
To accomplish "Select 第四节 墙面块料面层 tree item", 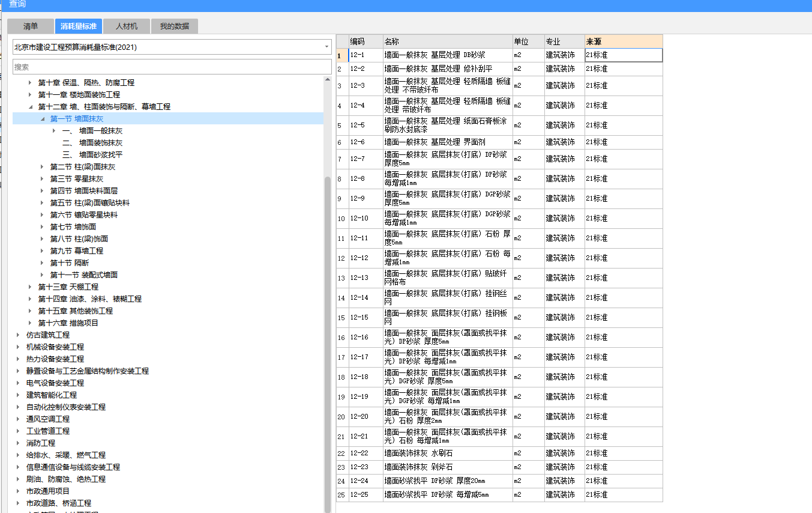I will click(x=84, y=191).
